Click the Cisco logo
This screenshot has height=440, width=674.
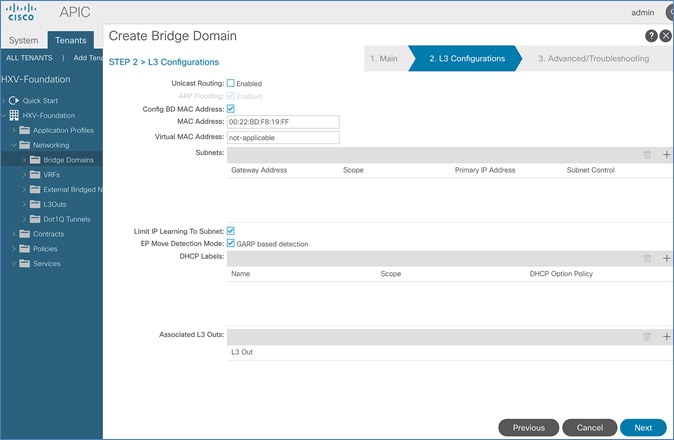21,13
